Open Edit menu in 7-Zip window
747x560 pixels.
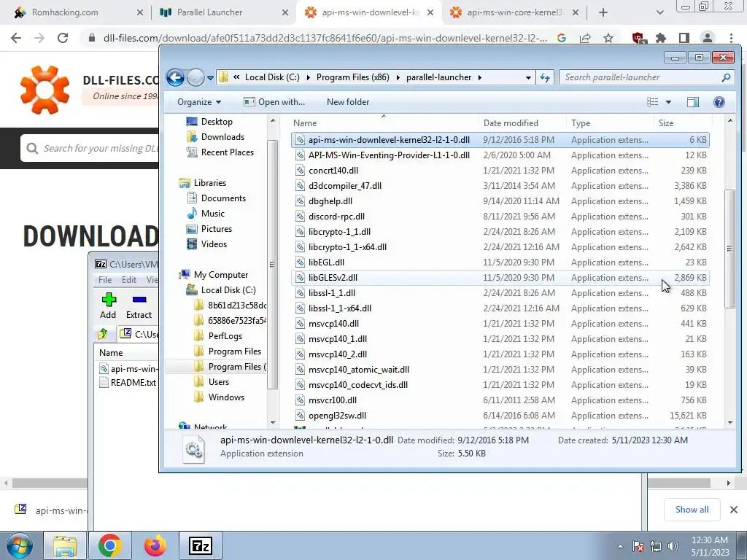click(x=128, y=279)
